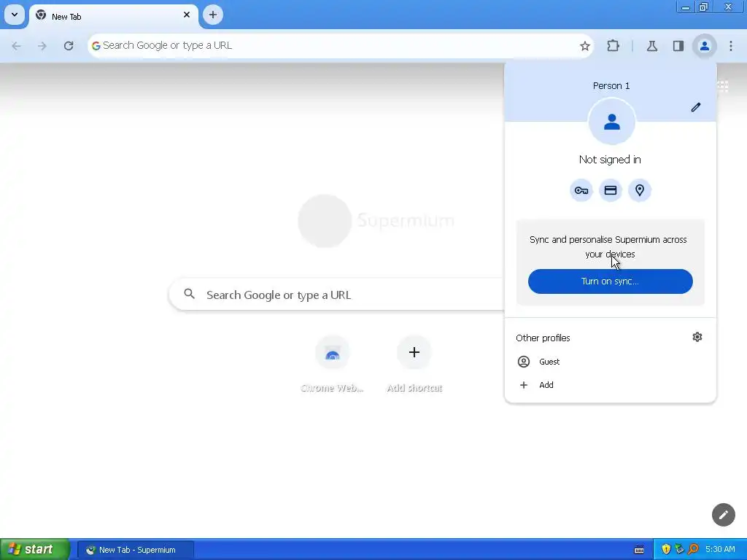Viewport: 747px width, 560px height.
Task: Open the Extensions puzzle icon
Action: point(613,46)
